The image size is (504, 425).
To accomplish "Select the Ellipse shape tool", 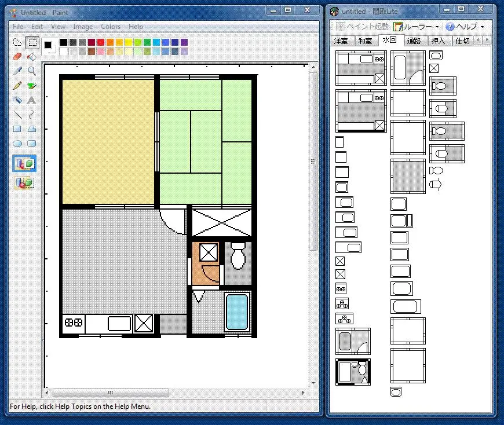I will (17, 144).
